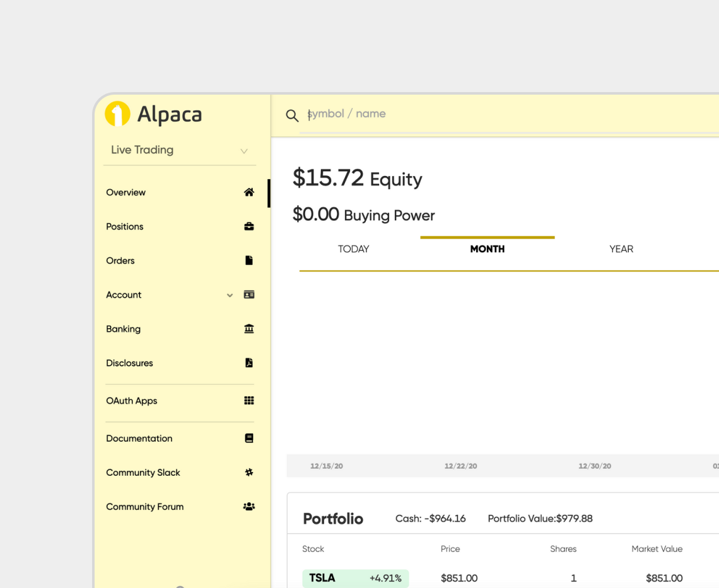The image size is (719, 588).
Task: Click the bank building icon beside Banking
Action: 249,329
